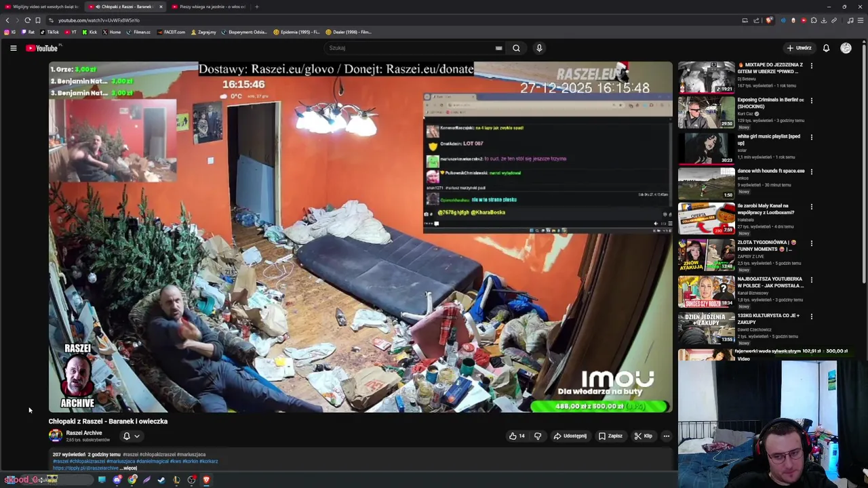Open the Zagraj.my bookmark
The height and width of the screenshot is (488, 868).
tap(203, 32)
